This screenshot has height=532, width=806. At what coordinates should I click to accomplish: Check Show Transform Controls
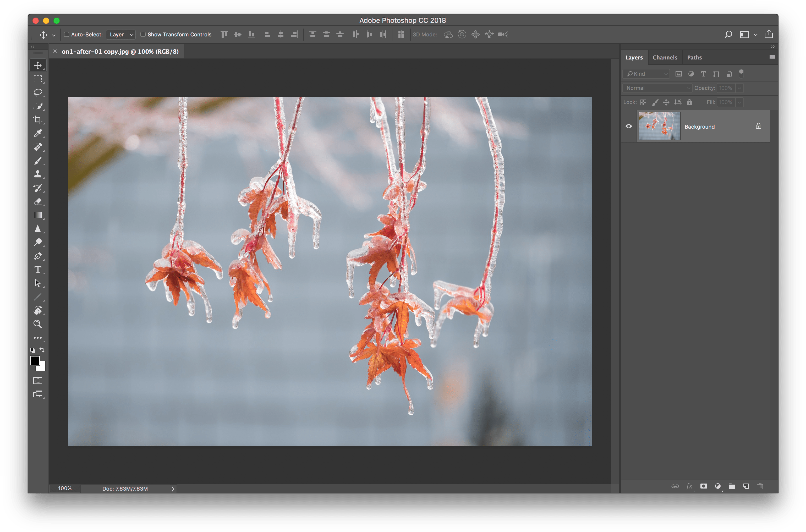tap(143, 34)
